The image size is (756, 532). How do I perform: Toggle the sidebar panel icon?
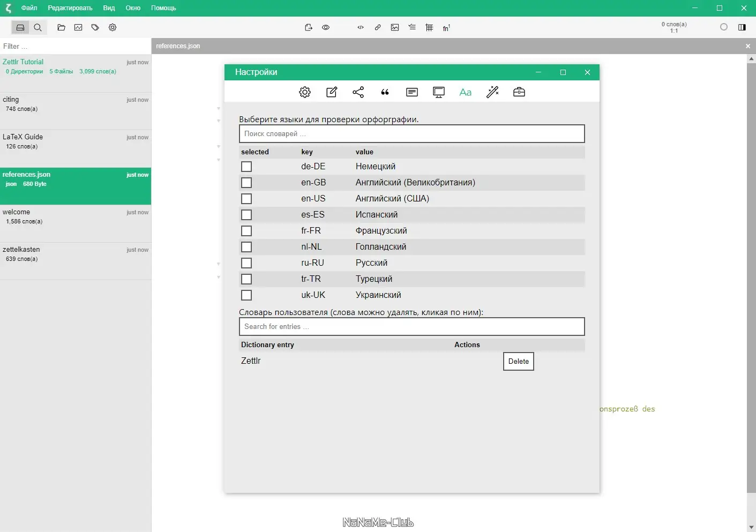point(742,27)
